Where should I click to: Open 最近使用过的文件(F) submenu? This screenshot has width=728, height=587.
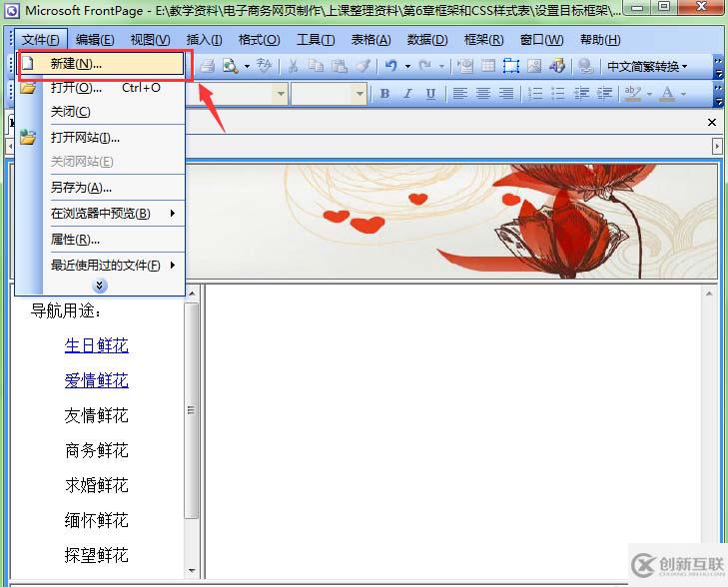tap(100, 266)
